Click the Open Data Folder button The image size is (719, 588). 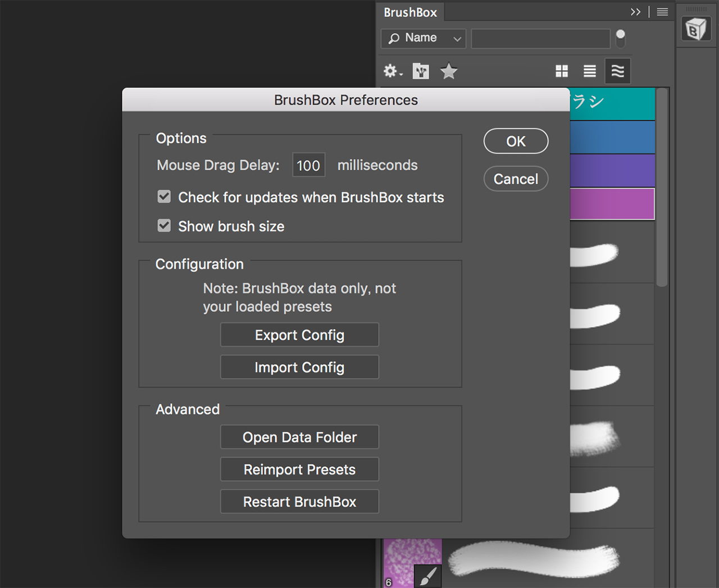tap(299, 437)
